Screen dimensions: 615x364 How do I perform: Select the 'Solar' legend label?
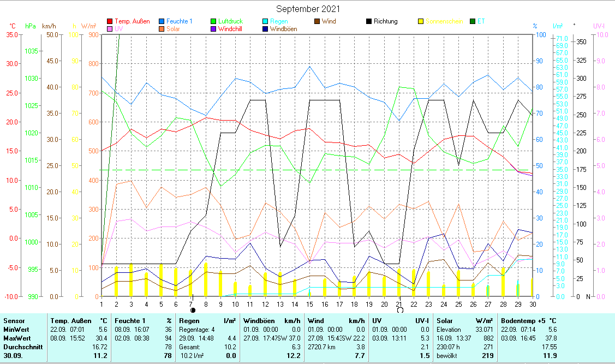[x=173, y=29]
